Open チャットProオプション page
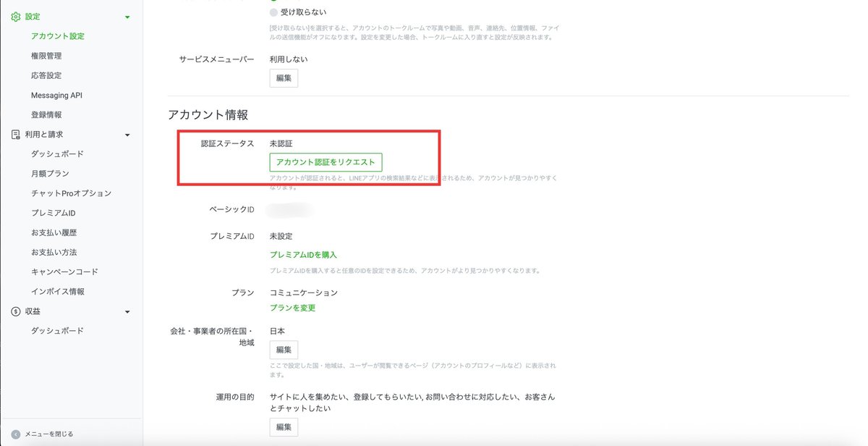This screenshot has width=868, height=446. [x=71, y=193]
